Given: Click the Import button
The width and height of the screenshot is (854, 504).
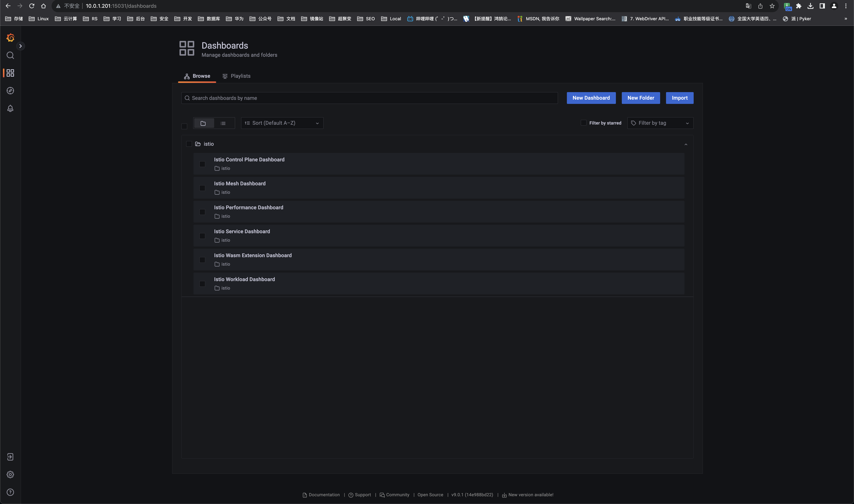Looking at the screenshot, I should [x=679, y=98].
